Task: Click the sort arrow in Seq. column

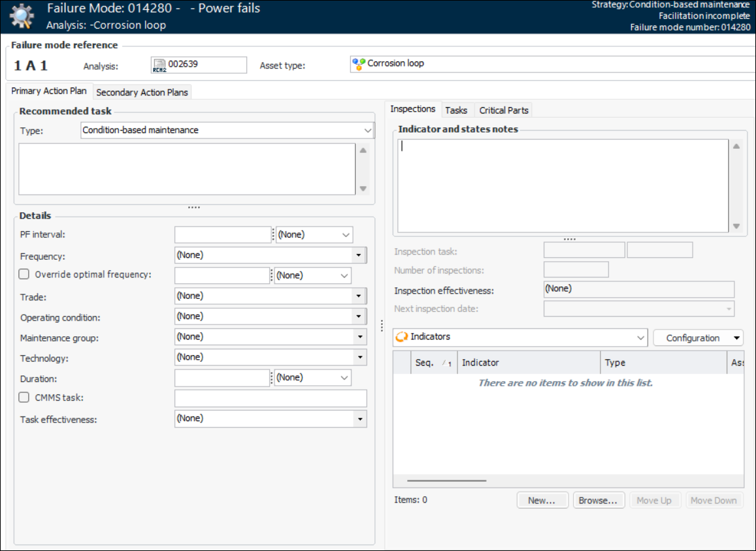Action: pos(446,363)
